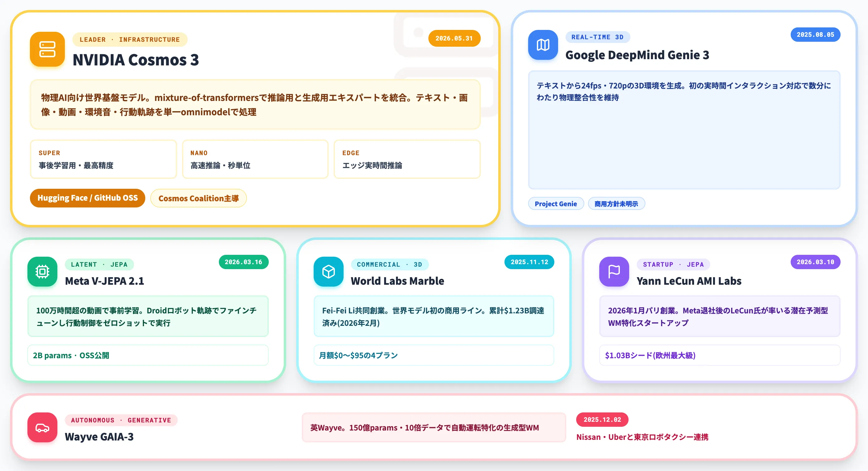
Task: Click the green chip icon for Meta V-JEPA
Action: (42, 271)
